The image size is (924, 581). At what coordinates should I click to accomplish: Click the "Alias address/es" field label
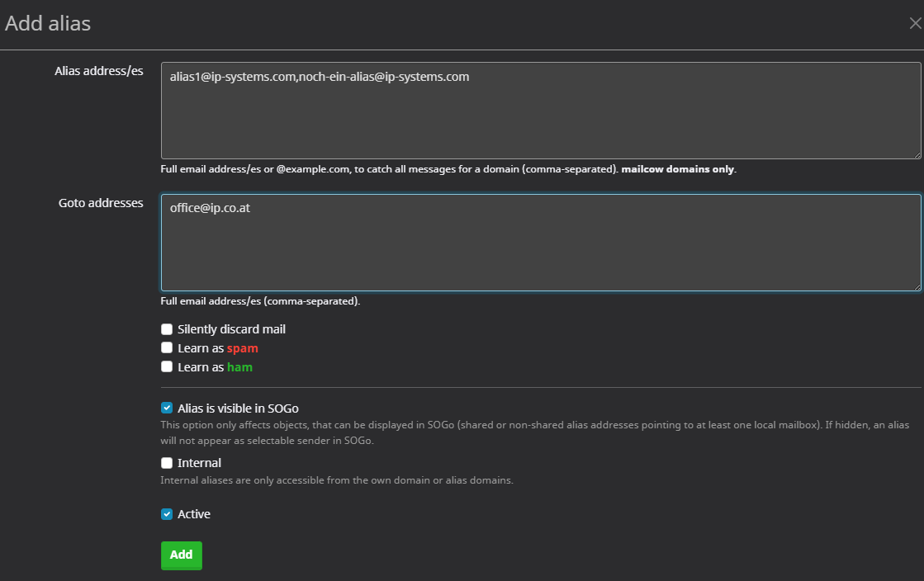[99, 71]
